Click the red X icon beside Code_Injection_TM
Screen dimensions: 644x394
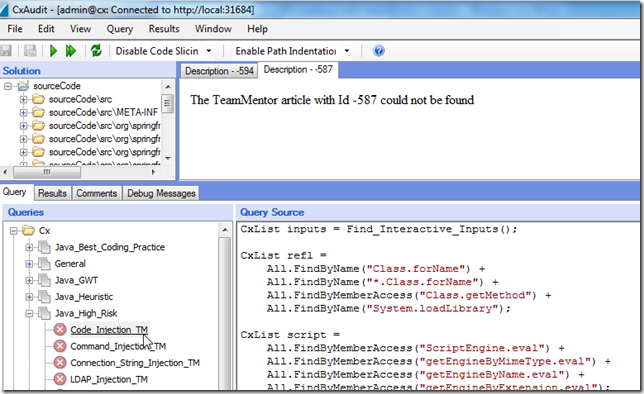(x=60, y=329)
